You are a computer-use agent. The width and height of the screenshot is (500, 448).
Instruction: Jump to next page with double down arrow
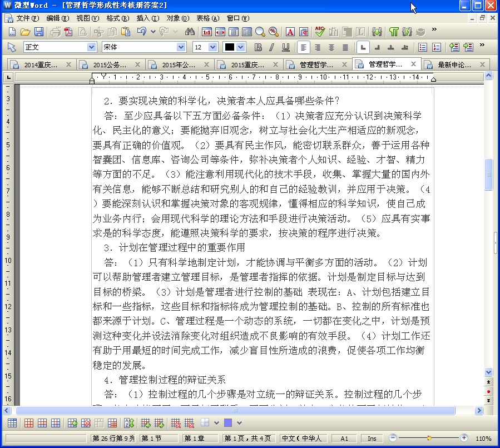pos(488,401)
